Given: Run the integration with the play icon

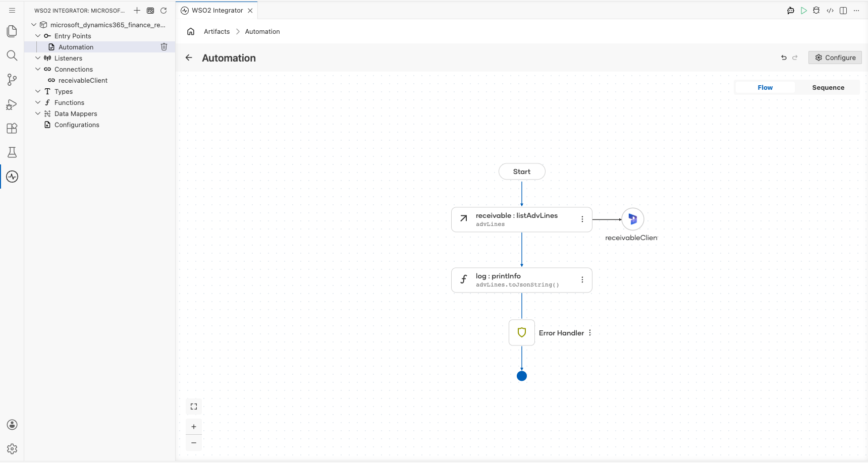Looking at the screenshot, I should [x=804, y=10].
